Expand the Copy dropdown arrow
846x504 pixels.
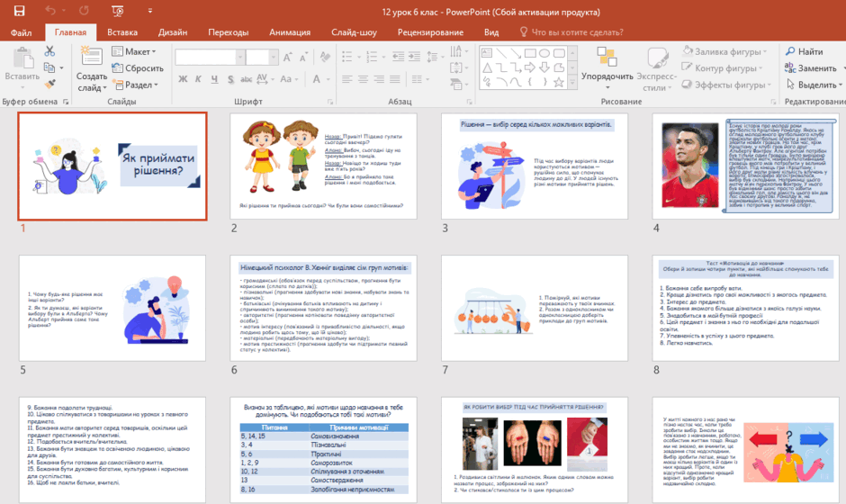click(x=61, y=68)
